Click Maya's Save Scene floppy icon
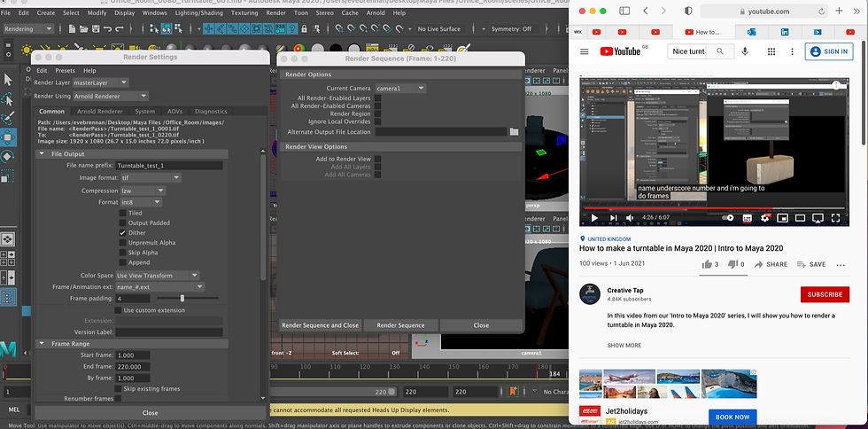The width and height of the screenshot is (868, 429). pyautogui.click(x=96, y=29)
